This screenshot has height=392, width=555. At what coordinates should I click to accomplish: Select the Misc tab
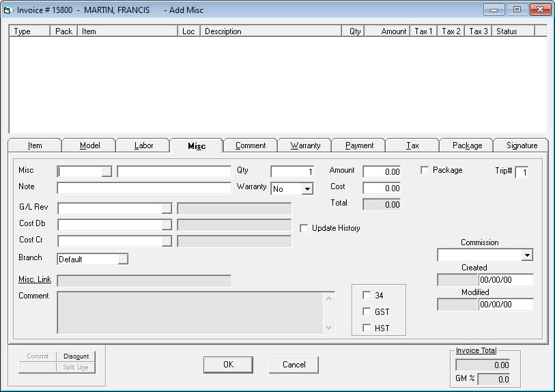pyautogui.click(x=197, y=146)
